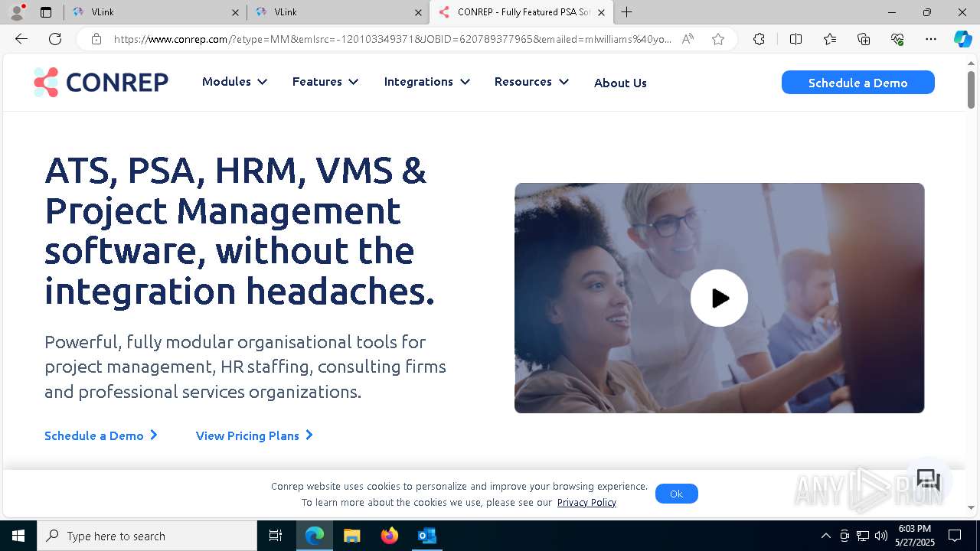Open the live chat bubble icon
The image size is (980, 551).
click(928, 480)
